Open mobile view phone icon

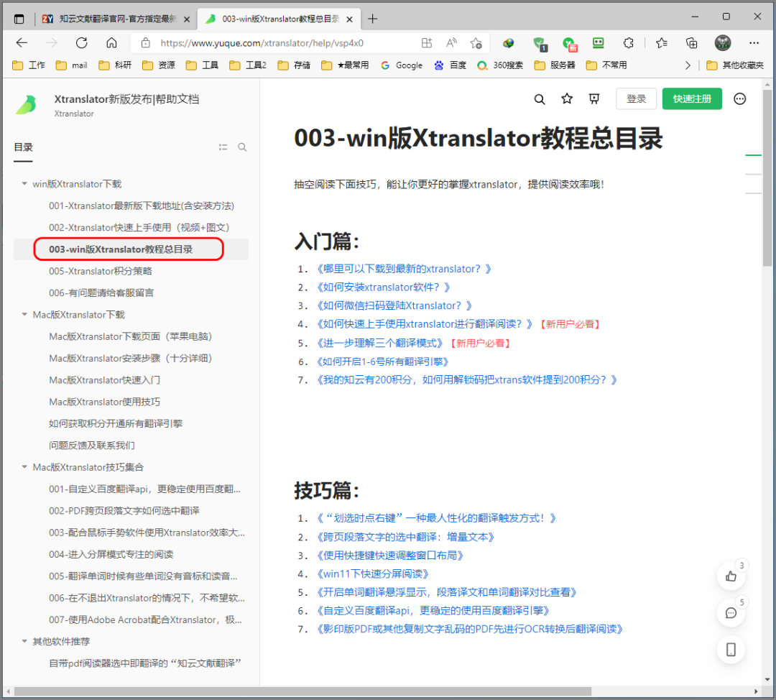[731, 650]
